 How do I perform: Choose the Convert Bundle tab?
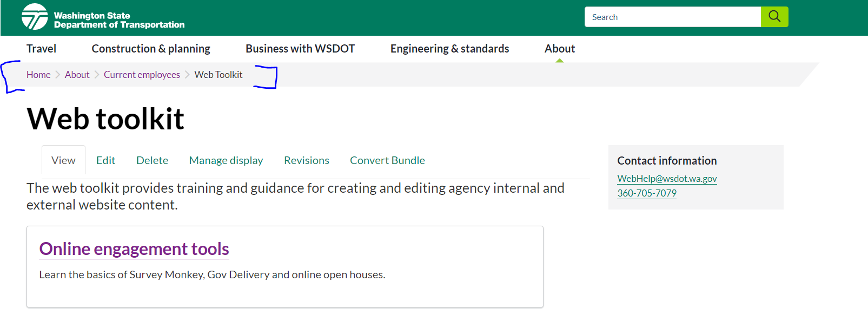point(387,160)
